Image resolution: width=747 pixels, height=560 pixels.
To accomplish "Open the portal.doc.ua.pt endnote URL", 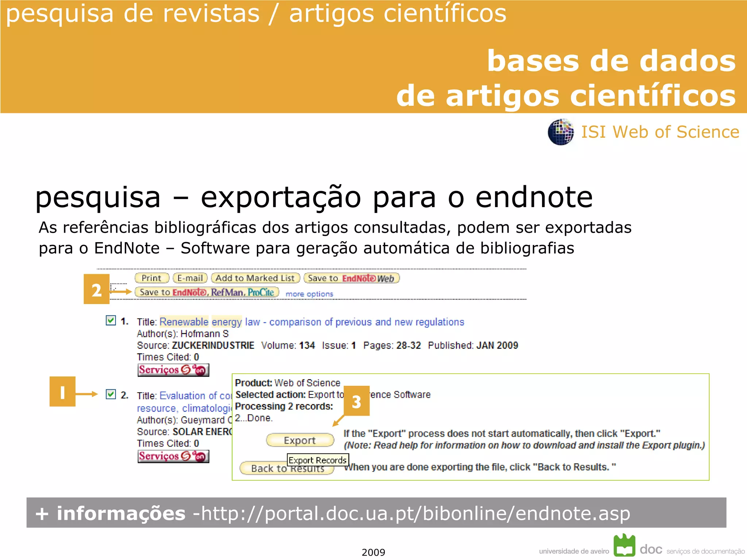I will [416, 513].
